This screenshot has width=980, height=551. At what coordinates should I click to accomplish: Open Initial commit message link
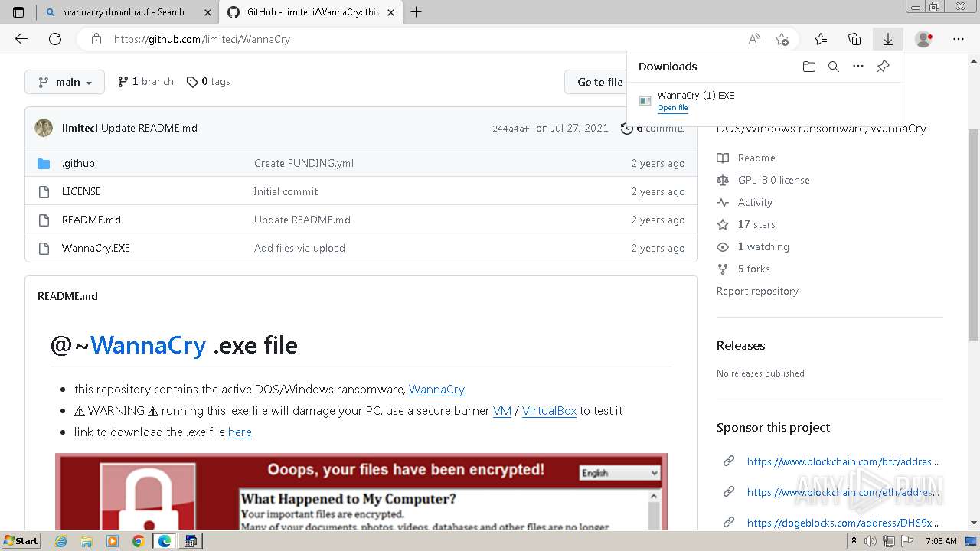coord(286,191)
